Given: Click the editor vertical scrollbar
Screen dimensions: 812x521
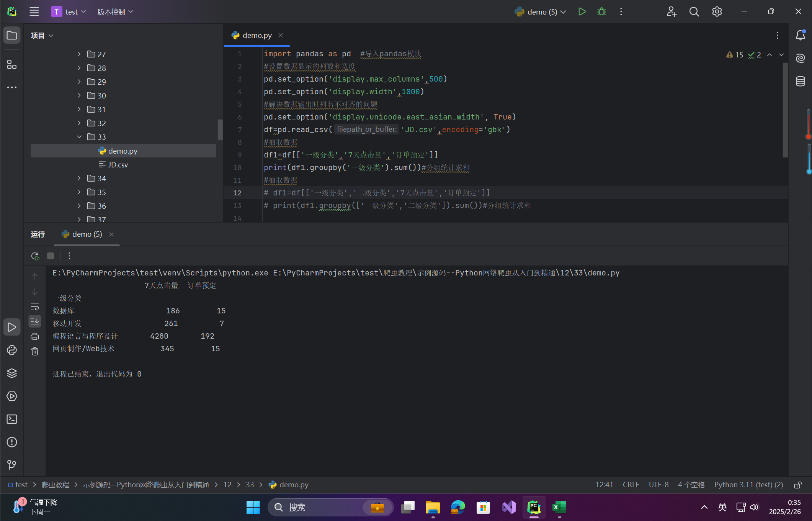Looking at the screenshot, I should tap(785, 110).
